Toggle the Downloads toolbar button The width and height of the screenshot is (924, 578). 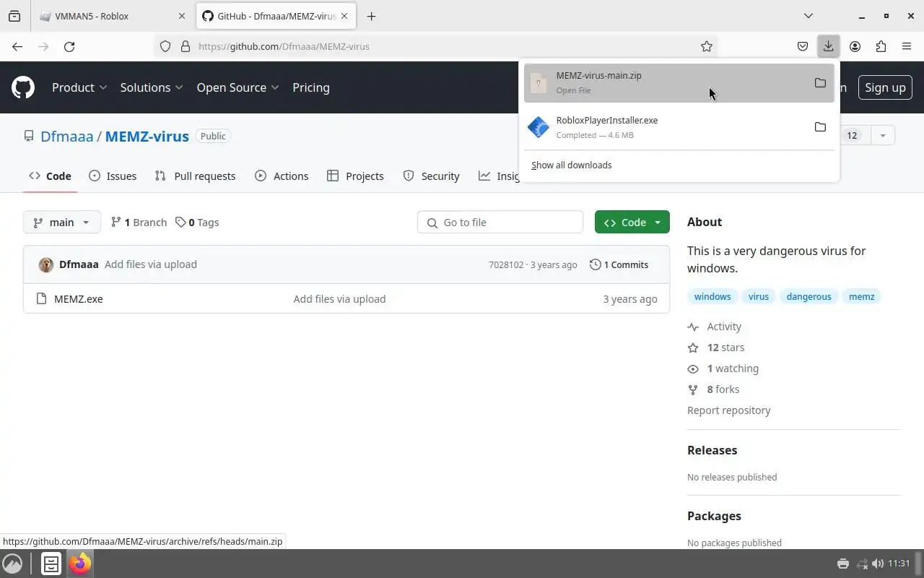pos(829,46)
